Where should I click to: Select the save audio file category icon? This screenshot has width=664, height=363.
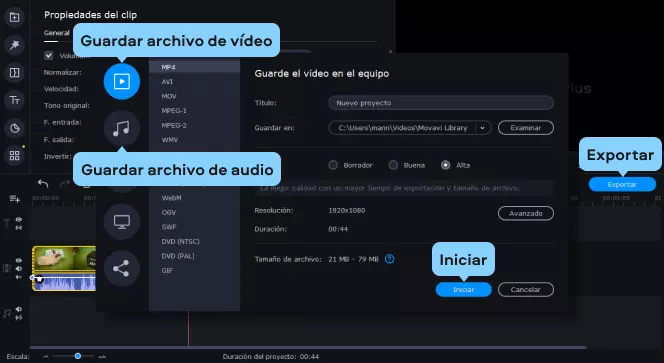pyautogui.click(x=122, y=128)
